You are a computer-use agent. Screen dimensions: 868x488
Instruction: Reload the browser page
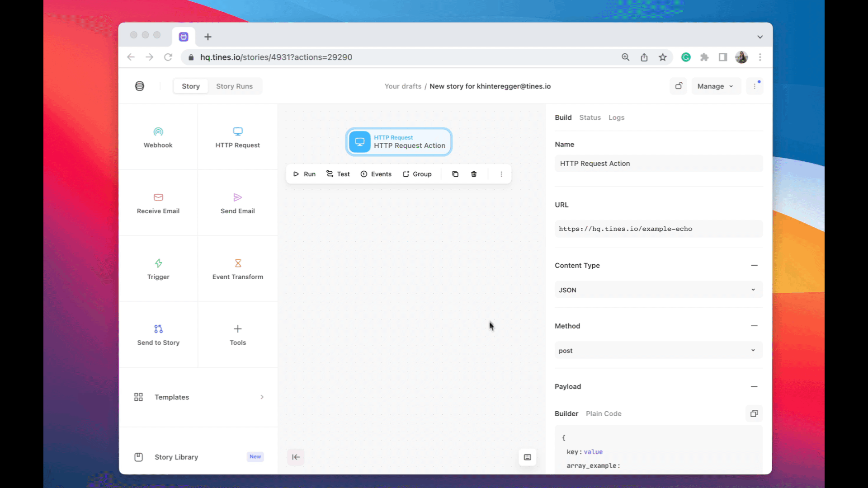click(x=168, y=57)
